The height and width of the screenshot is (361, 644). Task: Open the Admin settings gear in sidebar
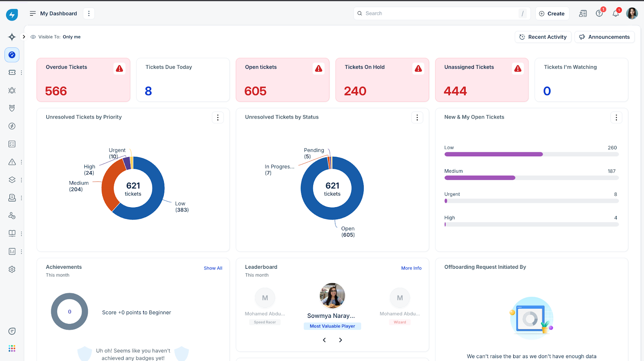click(12, 269)
